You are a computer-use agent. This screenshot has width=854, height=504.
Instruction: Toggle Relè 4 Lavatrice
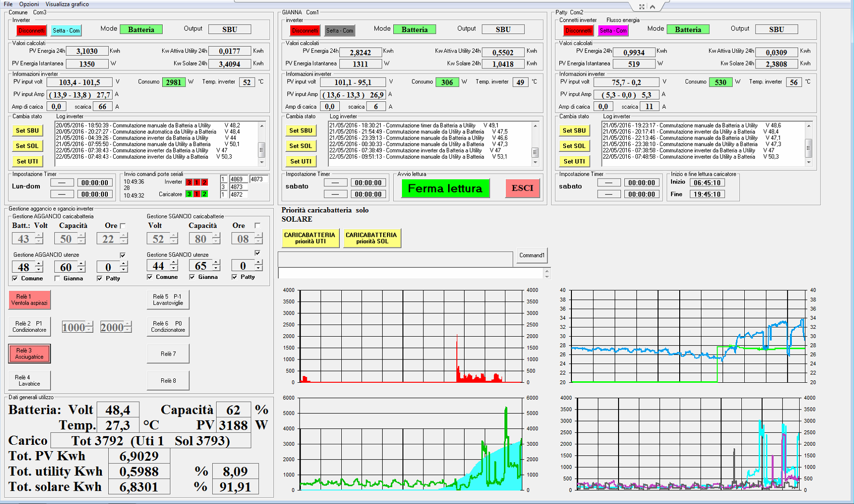[x=30, y=380]
